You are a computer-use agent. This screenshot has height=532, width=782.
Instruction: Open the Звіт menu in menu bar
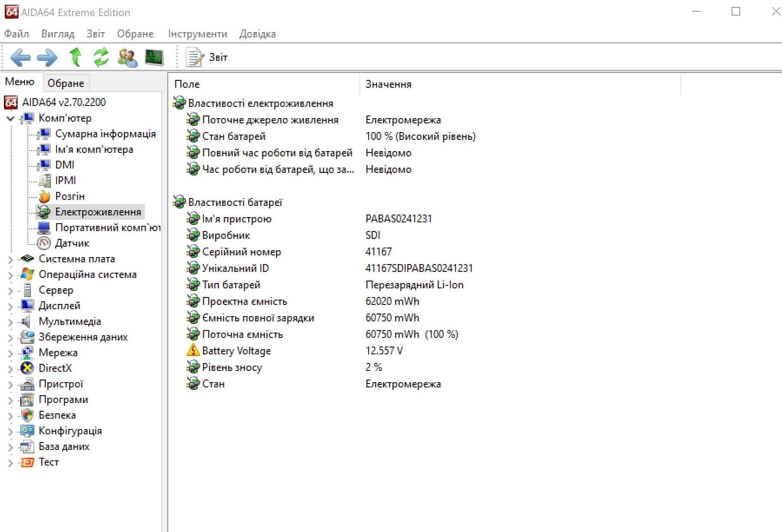pos(96,34)
